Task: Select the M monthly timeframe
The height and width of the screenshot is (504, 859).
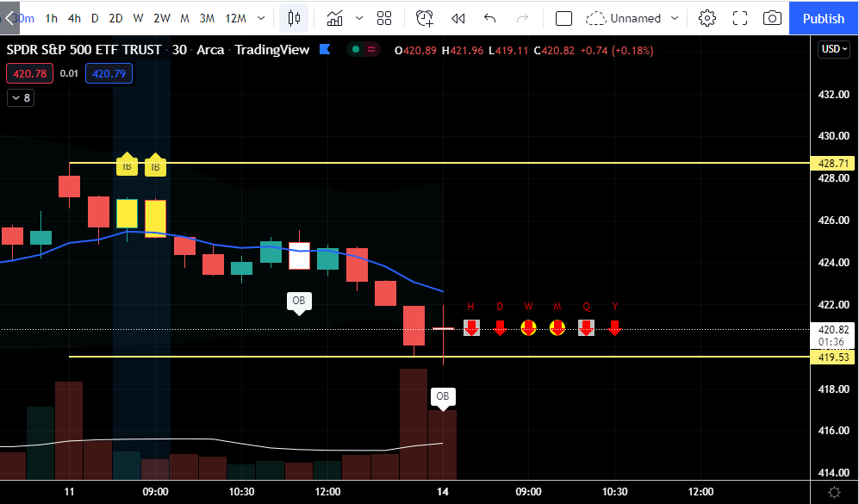Action: [184, 18]
